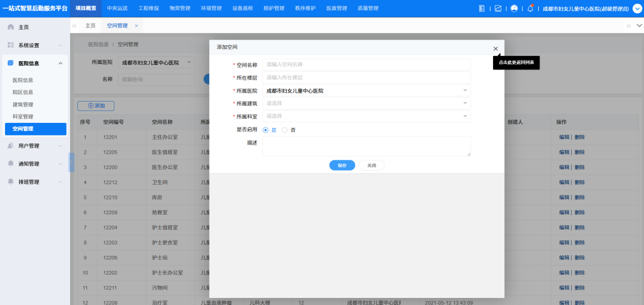Switch to 物资管理 top menu
This screenshot has height=305, width=644.
tap(180, 9)
